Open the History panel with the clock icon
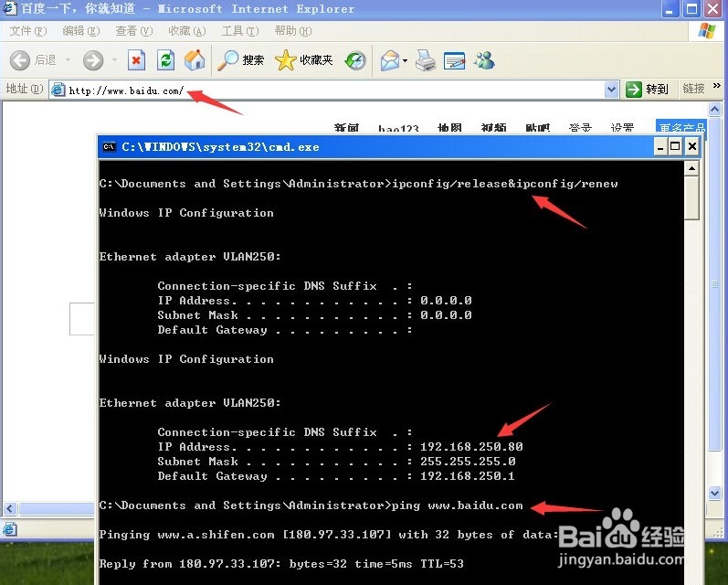 pos(355,60)
